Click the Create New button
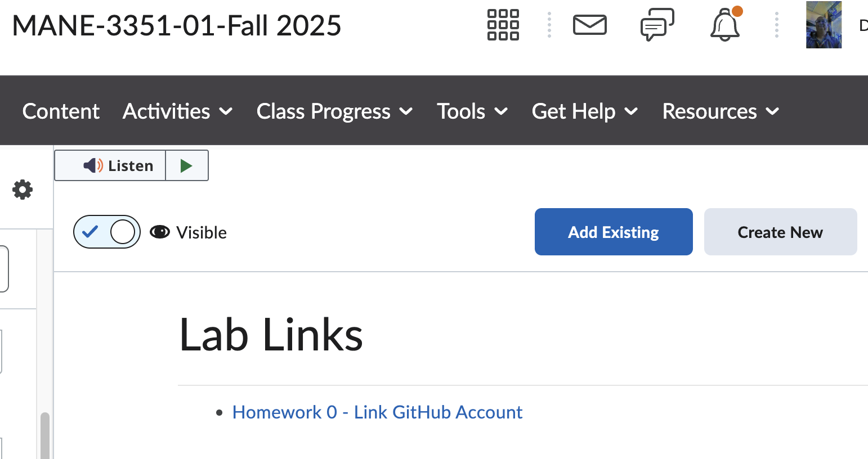 pyautogui.click(x=780, y=232)
